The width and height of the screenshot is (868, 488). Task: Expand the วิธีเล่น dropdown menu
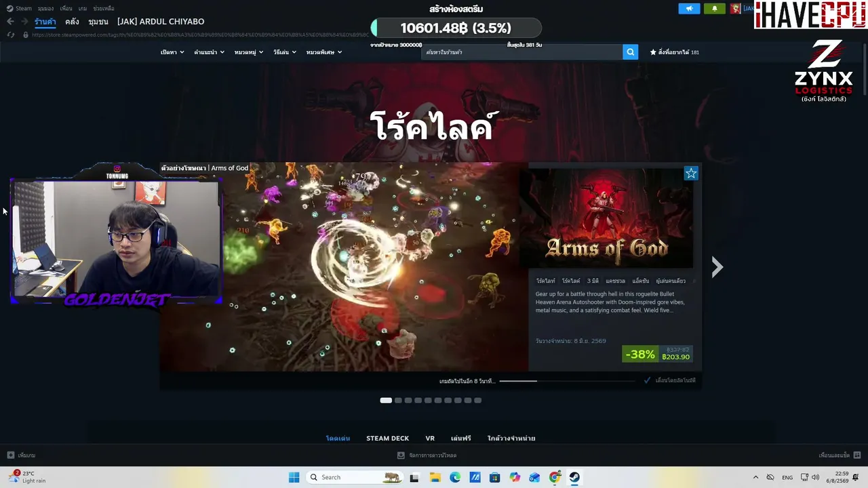[x=285, y=52]
